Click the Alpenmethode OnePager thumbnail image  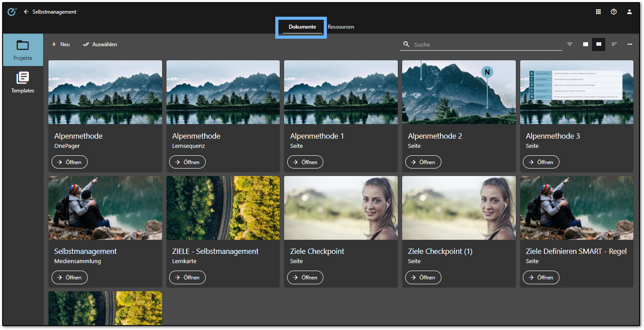[105, 92]
